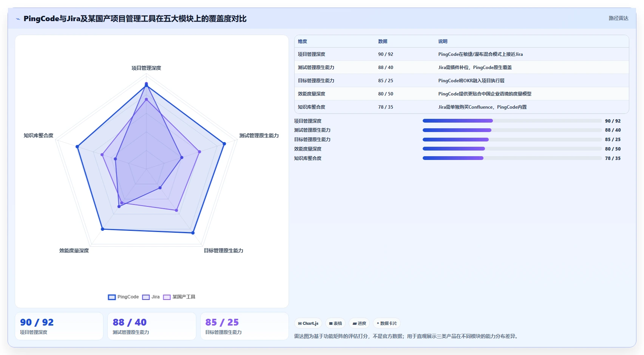Click the radar axis label 效能度量深度
The height and width of the screenshot is (355, 644).
tap(74, 250)
